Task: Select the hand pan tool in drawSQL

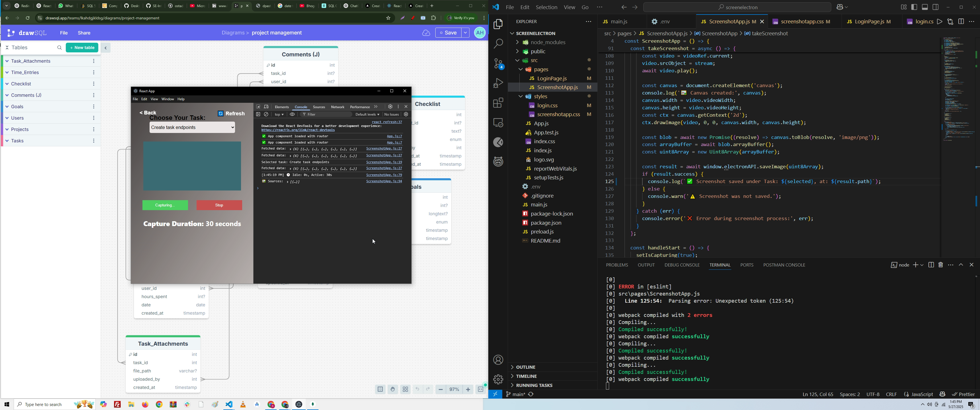Action: 393,389
